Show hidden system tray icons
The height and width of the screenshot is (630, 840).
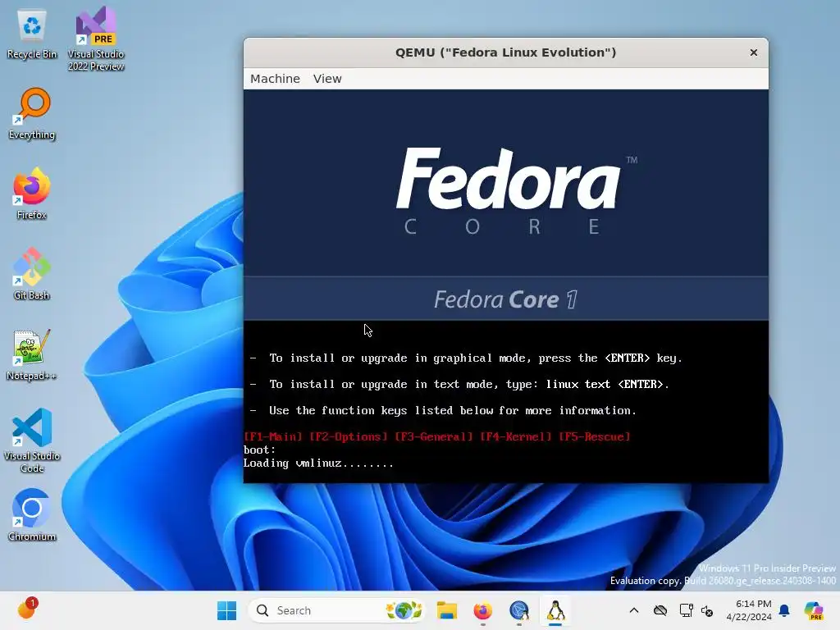(x=634, y=610)
